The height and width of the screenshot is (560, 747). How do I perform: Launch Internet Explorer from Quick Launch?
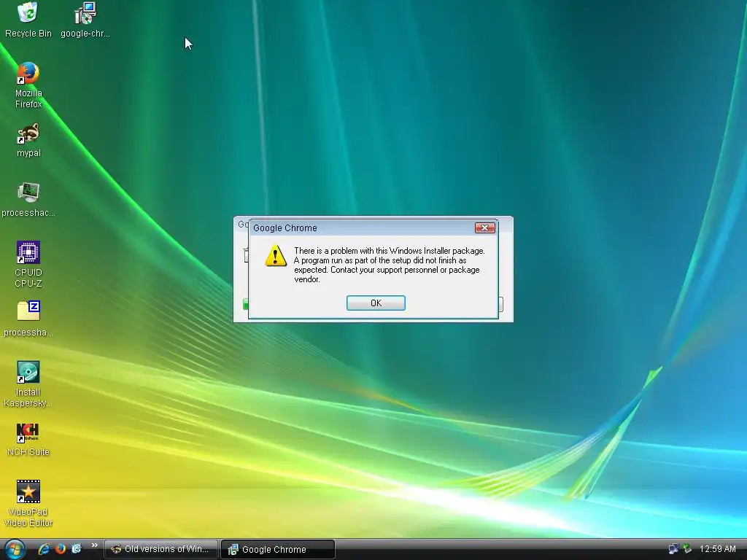tap(44, 549)
